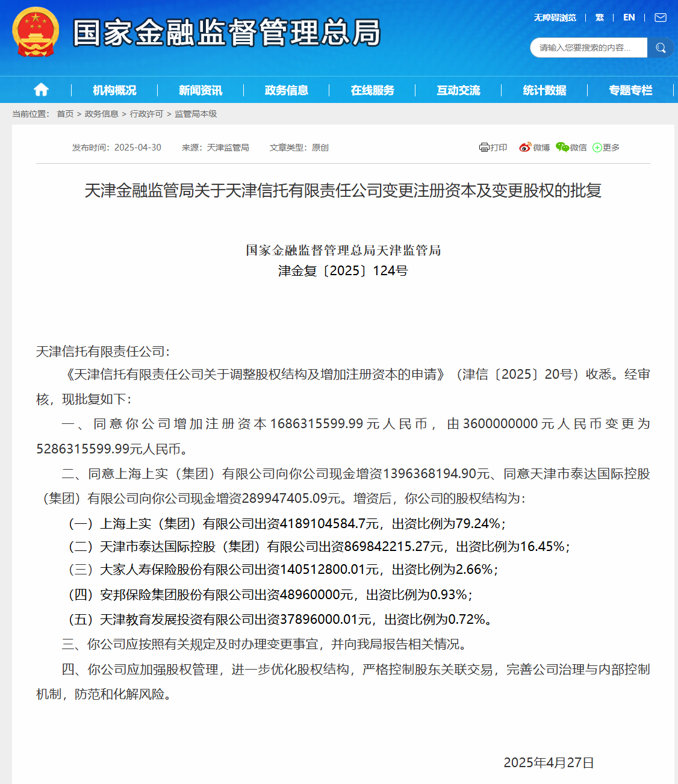
Task: Focus the search input field
Action: [x=588, y=48]
